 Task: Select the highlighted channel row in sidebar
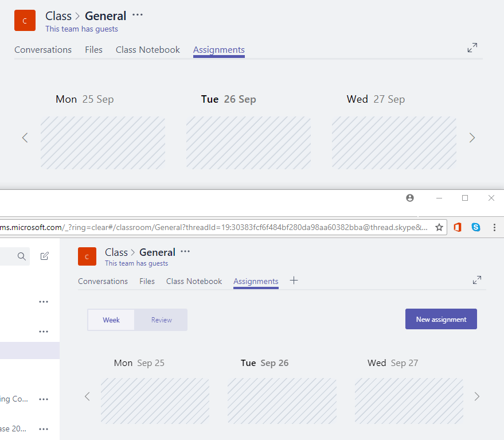(x=30, y=351)
